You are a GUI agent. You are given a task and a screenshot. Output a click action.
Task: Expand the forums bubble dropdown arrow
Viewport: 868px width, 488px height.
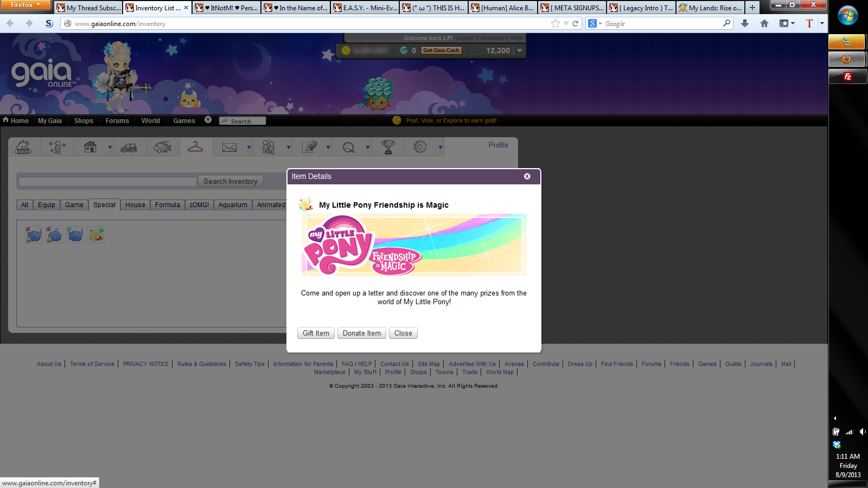[x=368, y=147]
